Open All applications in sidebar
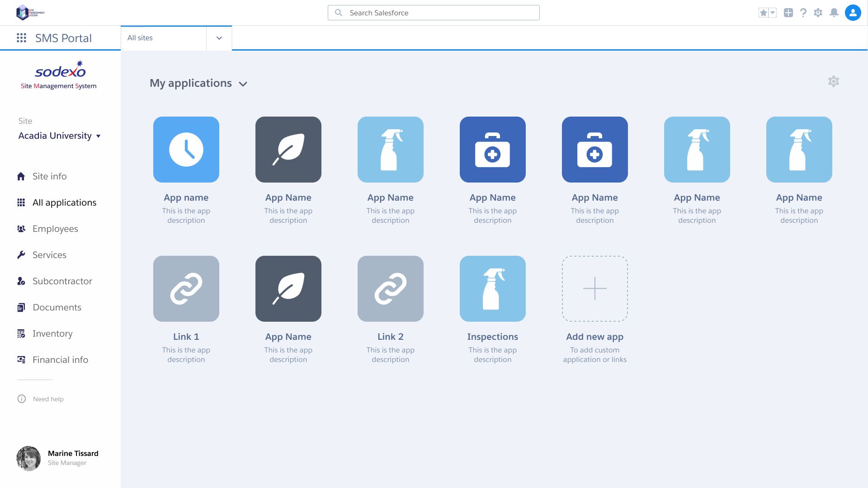 (57, 202)
